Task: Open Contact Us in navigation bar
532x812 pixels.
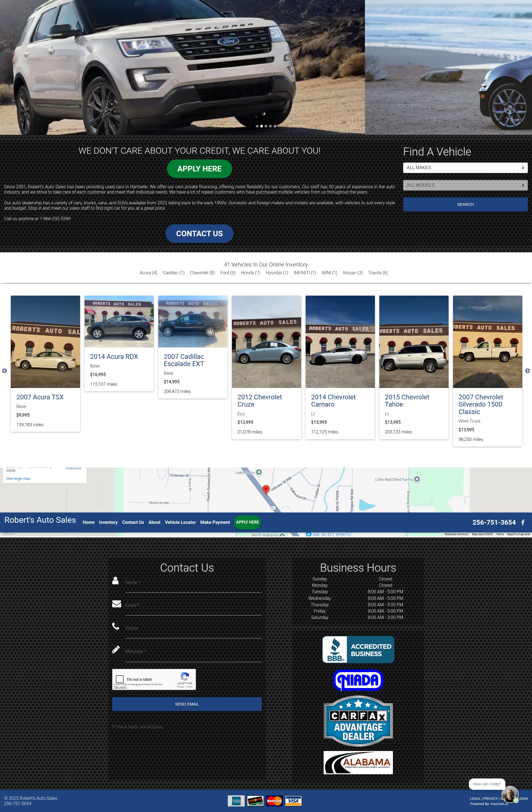Action: (x=133, y=522)
